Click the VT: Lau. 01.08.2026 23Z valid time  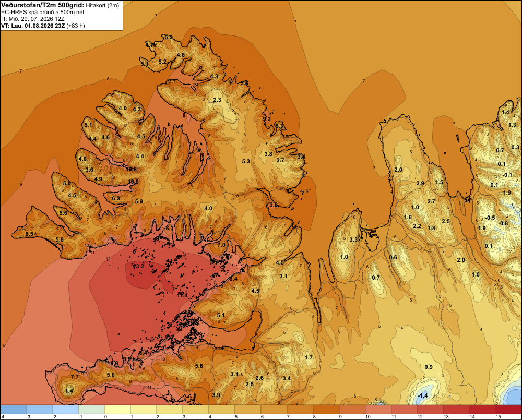(x=33, y=26)
